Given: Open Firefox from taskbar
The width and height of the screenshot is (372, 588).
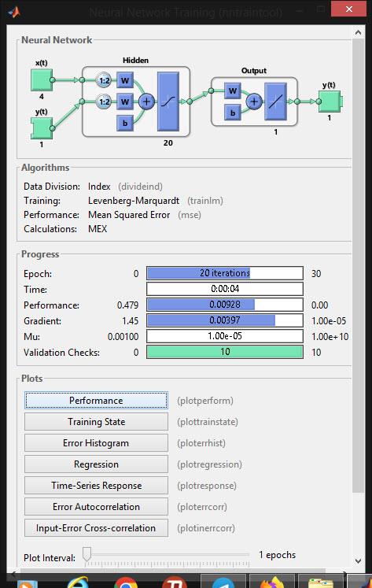Looking at the screenshot, I should pos(272,582).
